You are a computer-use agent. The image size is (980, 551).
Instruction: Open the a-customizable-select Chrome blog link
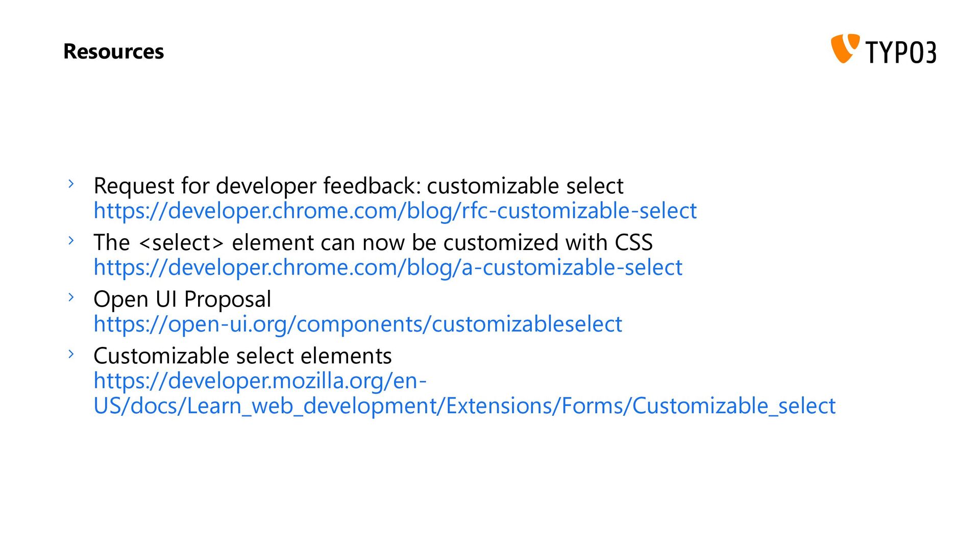388,268
